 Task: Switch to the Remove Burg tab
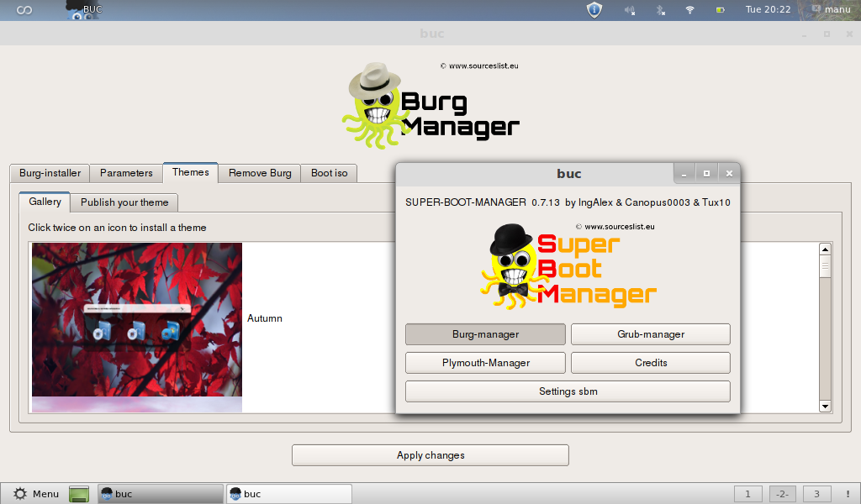pos(259,173)
